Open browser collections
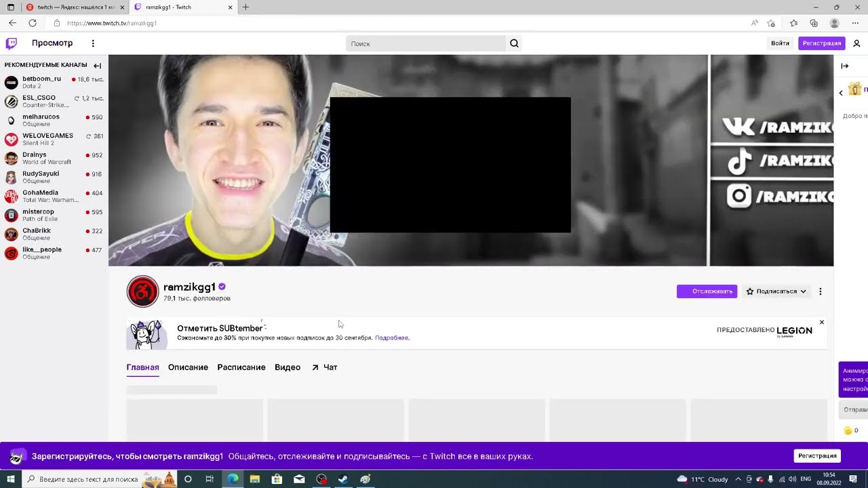The width and height of the screenshot is (868, 488). [x=814, y=23]
